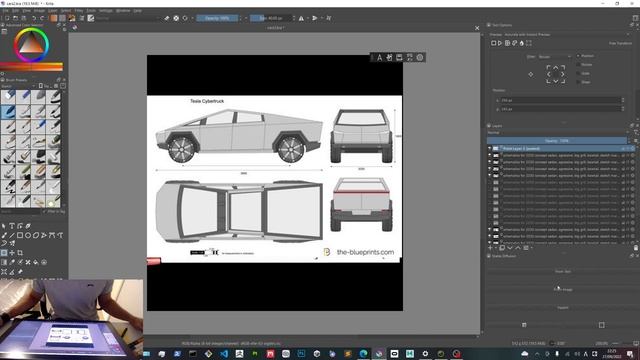This screenshot has height=360, width=640.
Task: Click the Inpaint button in Stable Diffusion docker
Action: coord(563,308)
